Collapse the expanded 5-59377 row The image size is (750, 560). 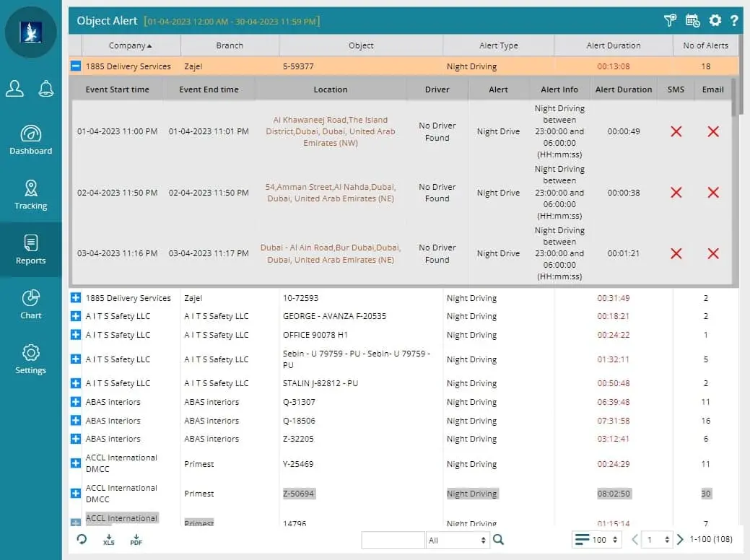pyautogui.click(x=76, y=66)
